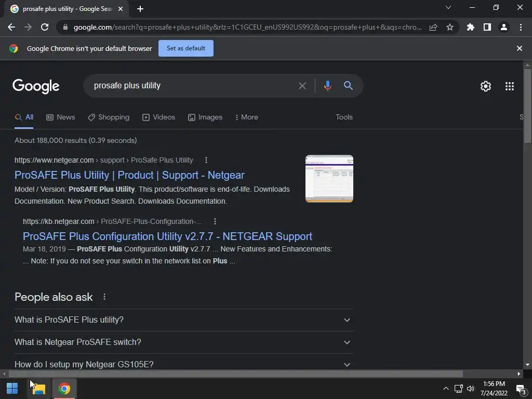View site information via the lock icon
This screenshot has height=399, width=532.
point(65,27)
